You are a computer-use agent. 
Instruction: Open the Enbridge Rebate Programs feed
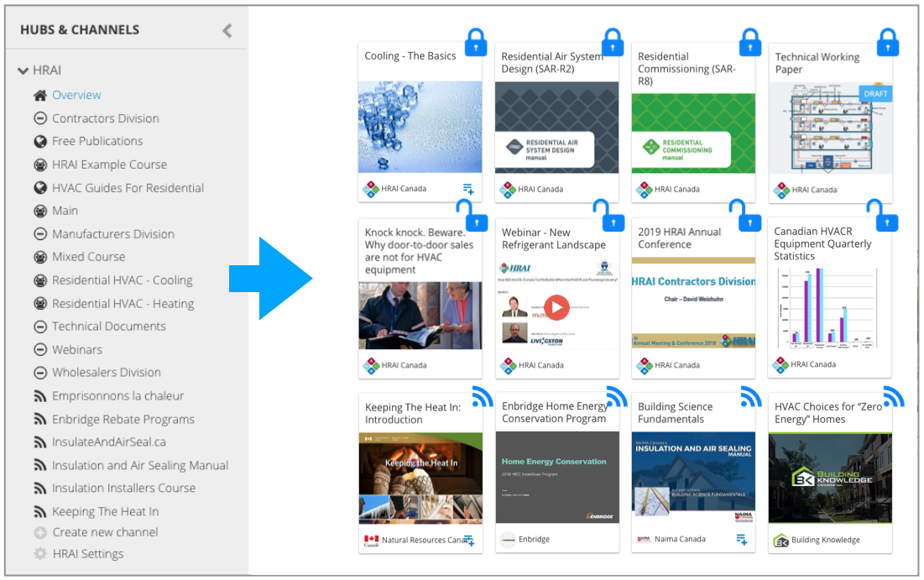(x=123, y=419)
